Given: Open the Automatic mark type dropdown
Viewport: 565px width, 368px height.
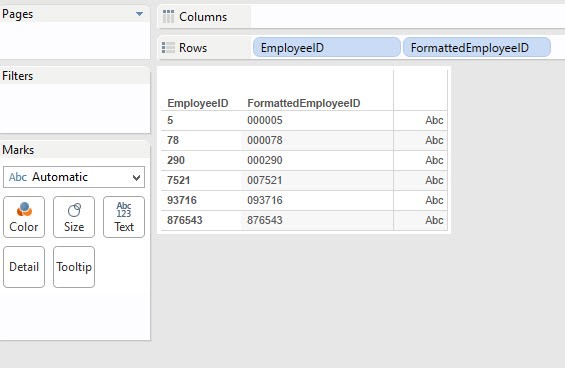Looking at the screenshot, I should tap(74, 177).
